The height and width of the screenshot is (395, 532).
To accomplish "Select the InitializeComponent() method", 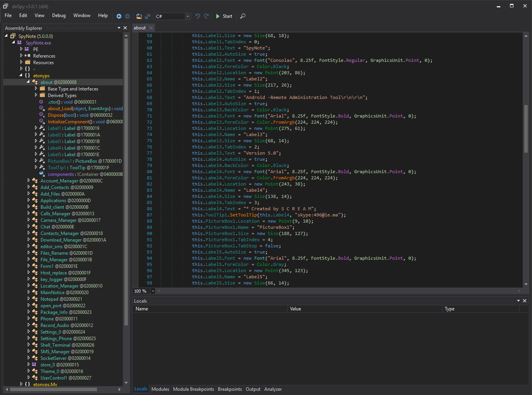I will pos(85,121).
